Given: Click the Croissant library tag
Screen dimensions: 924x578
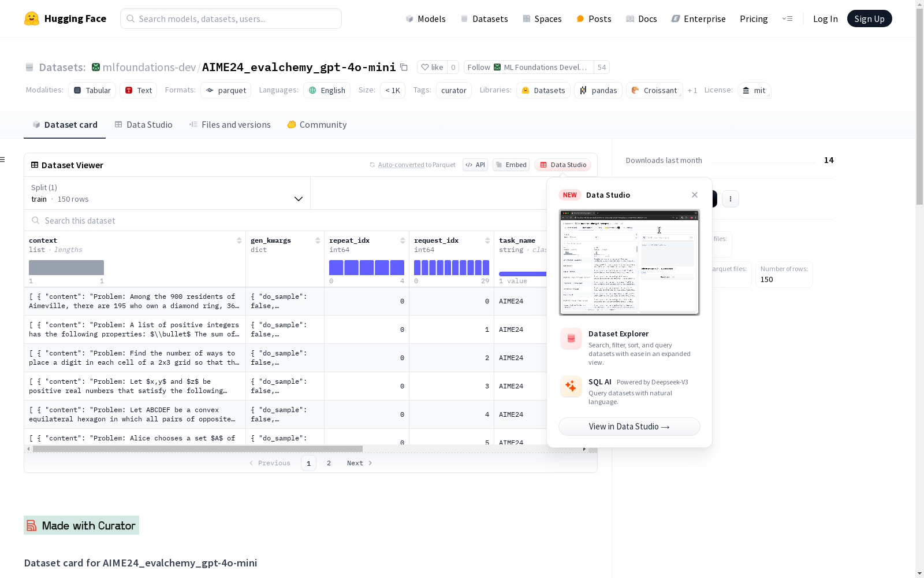Looking at the screenshot, I should 654,90.
